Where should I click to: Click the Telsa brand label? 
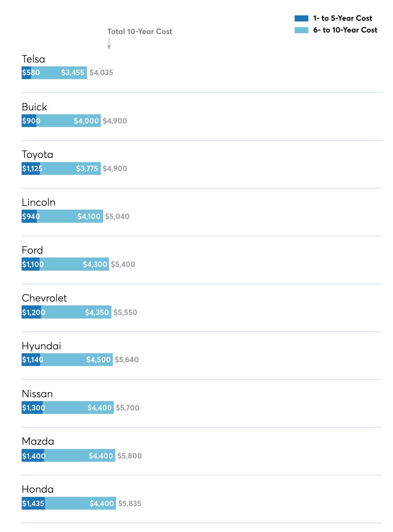click(34, 59)
